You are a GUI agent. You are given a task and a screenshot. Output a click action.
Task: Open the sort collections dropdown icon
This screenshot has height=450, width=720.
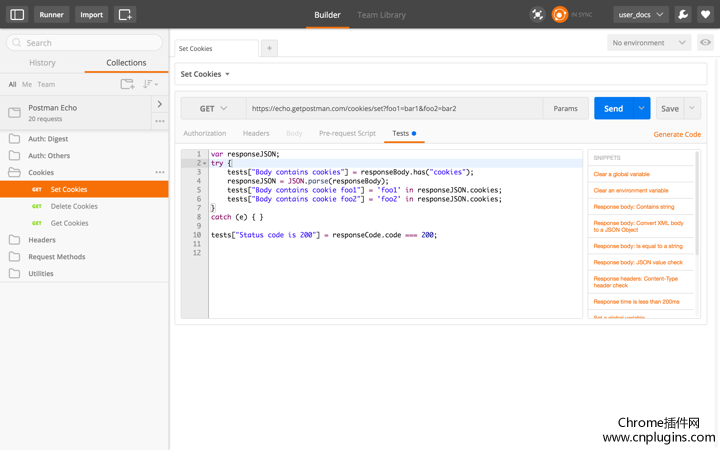(x=150, y=84)
